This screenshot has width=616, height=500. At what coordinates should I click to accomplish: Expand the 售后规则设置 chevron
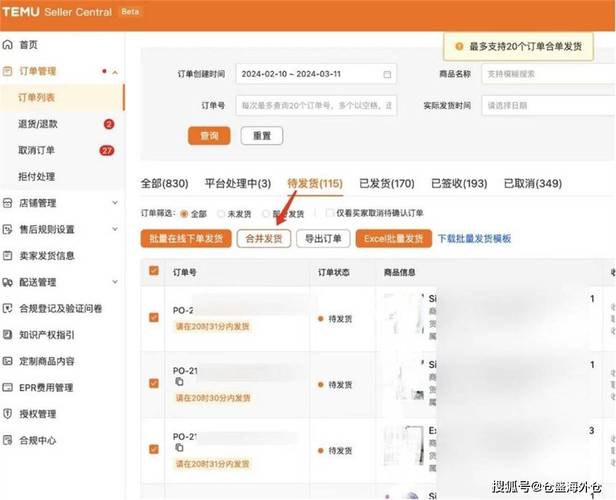115,229
